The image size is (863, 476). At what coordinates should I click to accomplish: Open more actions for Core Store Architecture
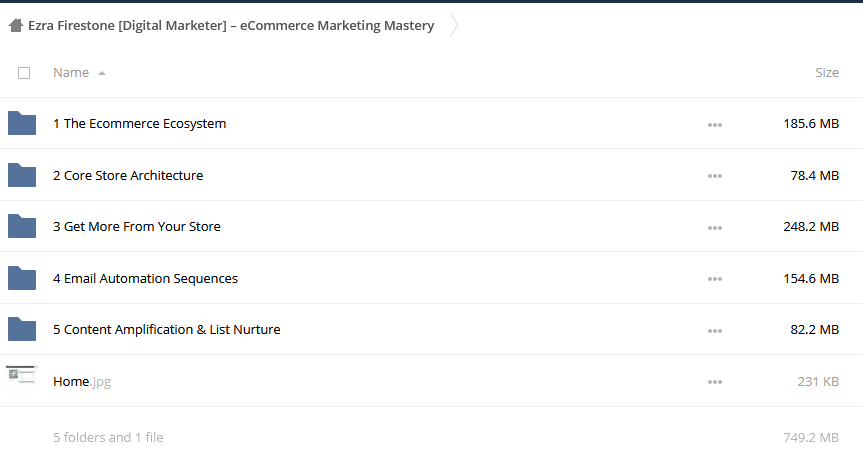[715, 176]
